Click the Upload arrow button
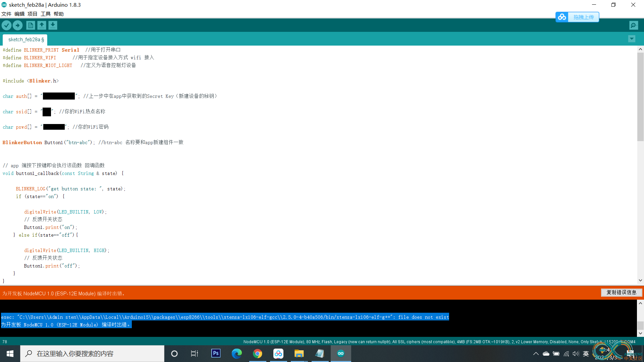644x362 pixels. point(17,25)
